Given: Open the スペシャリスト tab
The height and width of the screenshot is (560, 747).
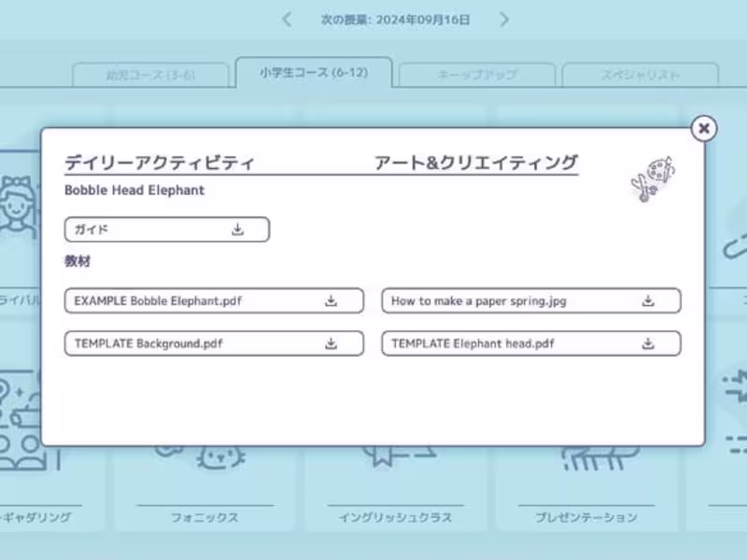Looking at the screenshot, I should click(x=641, y=75).
